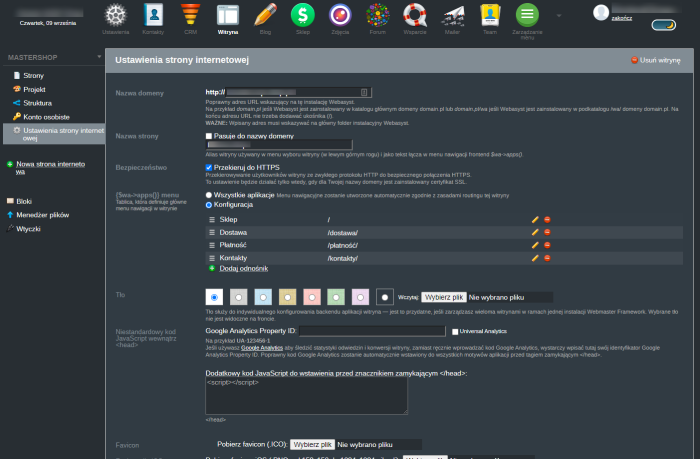Delete the Kontakty menu row
The width and height of the screenshot is (700, 459).
(547, 258)
